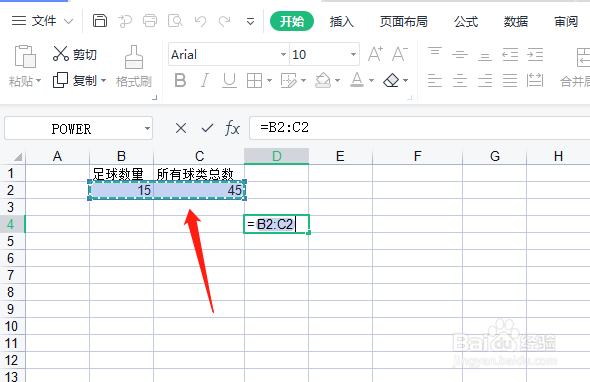Click the redo arrow icon
Viewport: 590px width, 382px height.
coord(225,21)
